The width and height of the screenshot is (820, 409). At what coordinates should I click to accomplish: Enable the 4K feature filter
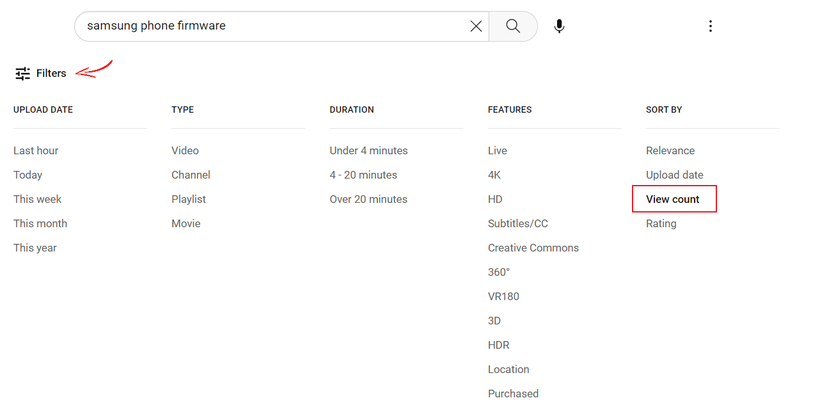(495, 175)
